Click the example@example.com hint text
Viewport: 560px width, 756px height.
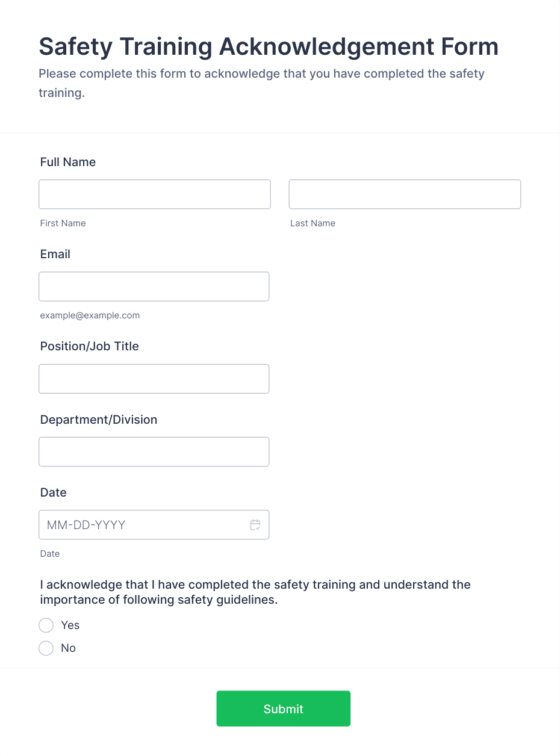point(90,315)
